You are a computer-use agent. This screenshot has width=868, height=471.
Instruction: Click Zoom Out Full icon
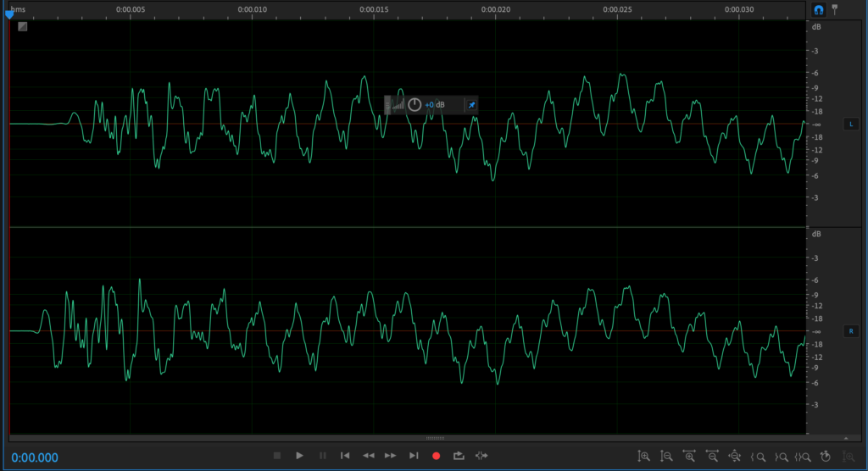click(735, 456)
